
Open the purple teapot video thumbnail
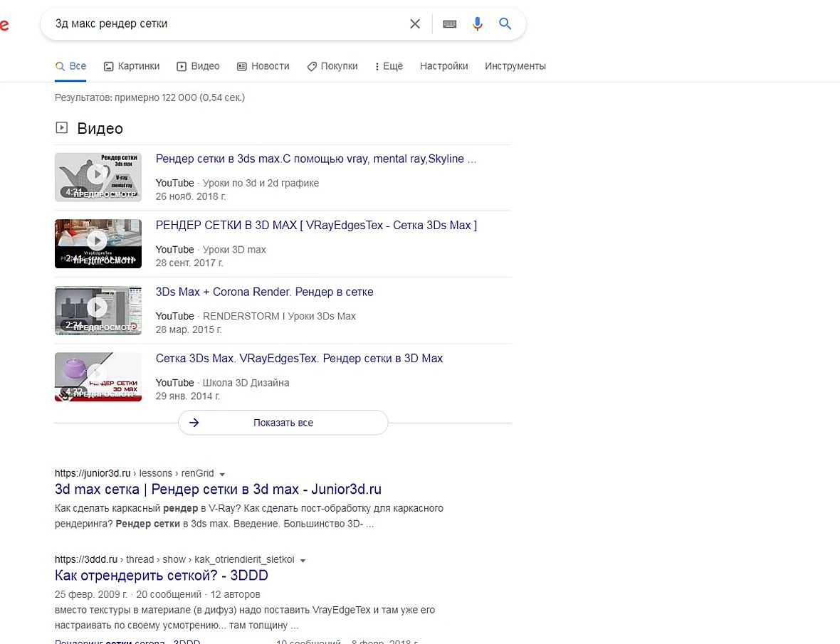pyautogui.click(x=98, y=377)
